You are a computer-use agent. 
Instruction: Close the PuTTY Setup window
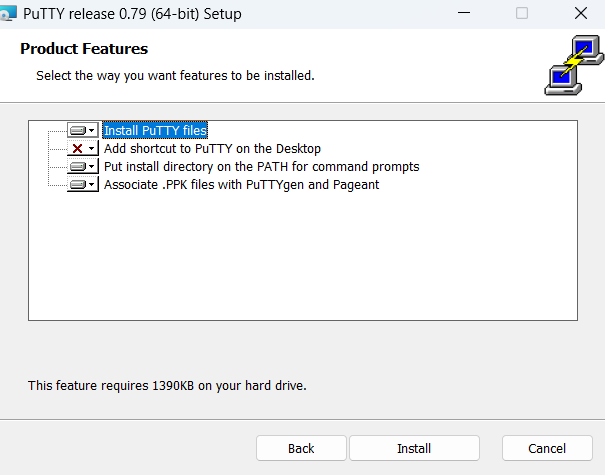click(581, 13)
